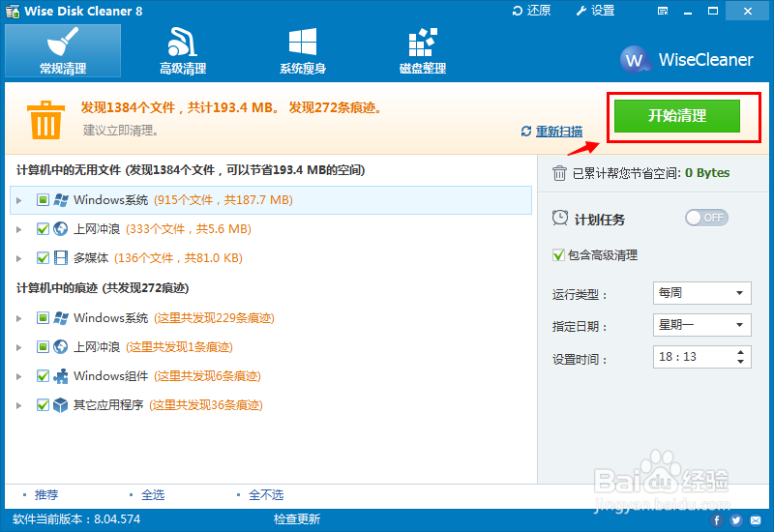Click 检查更新 in the status bar
Image resolution: width=774 pixels, height=532 pixels.
[x=297, y=519]
